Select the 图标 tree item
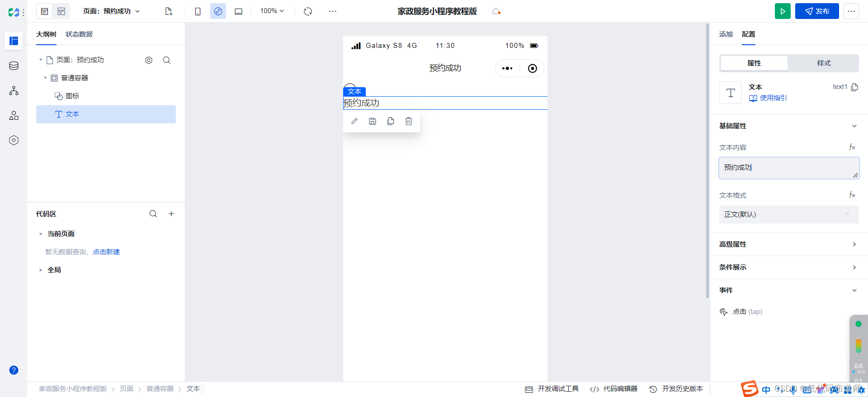Viewport: 868px width, 397px height. pyautogui.click(x=106, y=96)
